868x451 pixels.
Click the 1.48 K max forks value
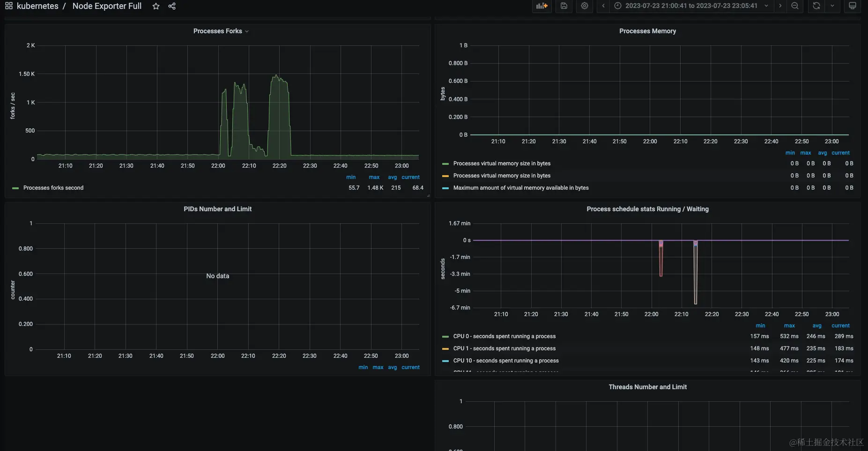coord(375,188)
